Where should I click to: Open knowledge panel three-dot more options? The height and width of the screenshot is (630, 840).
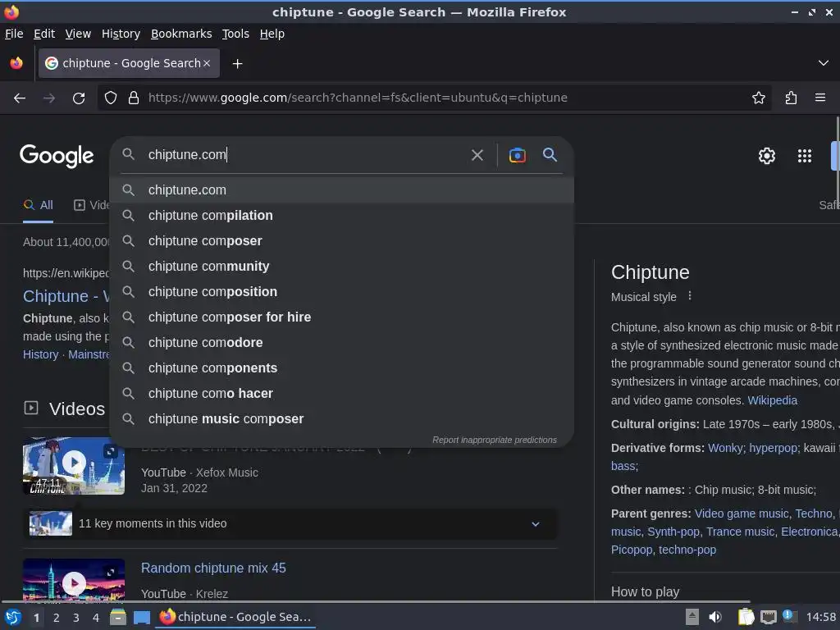[690, 296]
